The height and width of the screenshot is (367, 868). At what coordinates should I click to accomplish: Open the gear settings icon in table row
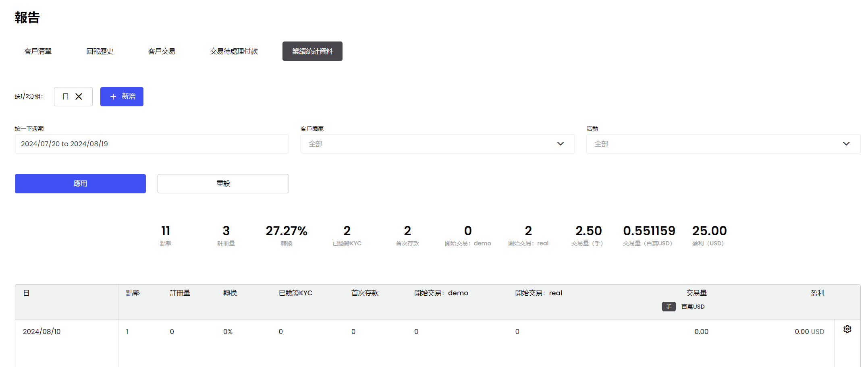click(847, 329)
